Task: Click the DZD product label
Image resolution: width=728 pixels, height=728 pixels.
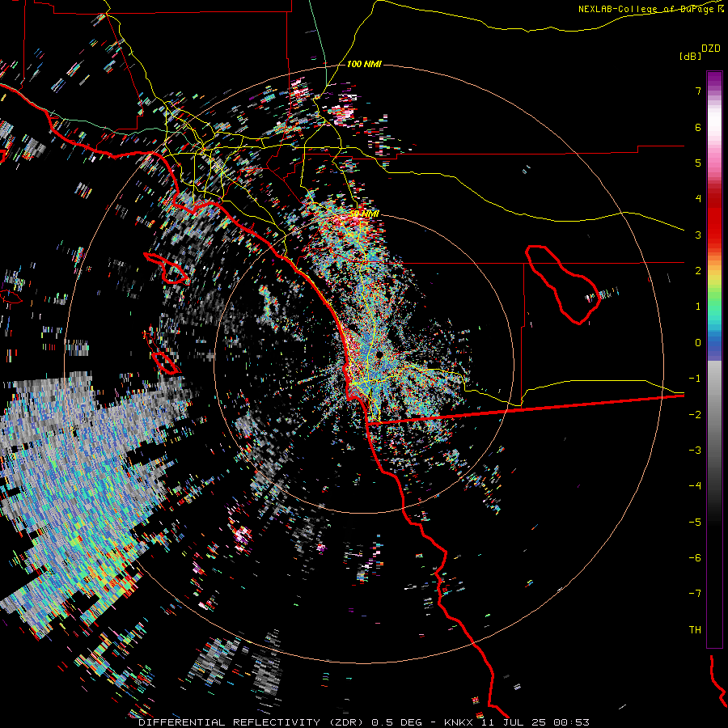Action: 711,49
